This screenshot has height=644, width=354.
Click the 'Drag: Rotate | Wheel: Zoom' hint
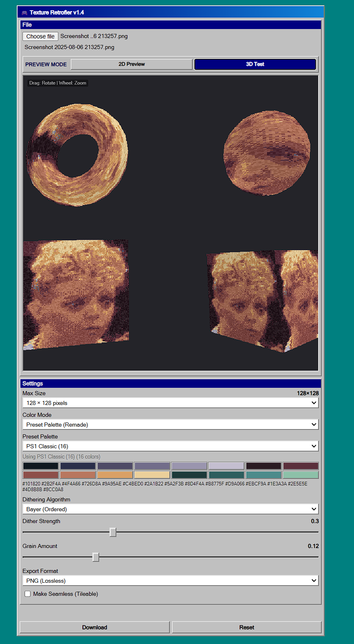tap(58, 83)
